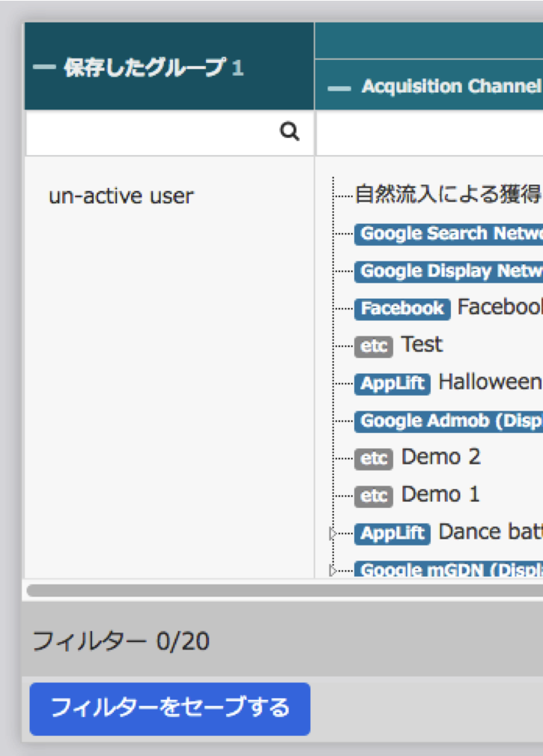The height and width of the screenshot is (756, 543).
Task: Click the AppLift badge beside Halloween
Action: tap(392, 384)
